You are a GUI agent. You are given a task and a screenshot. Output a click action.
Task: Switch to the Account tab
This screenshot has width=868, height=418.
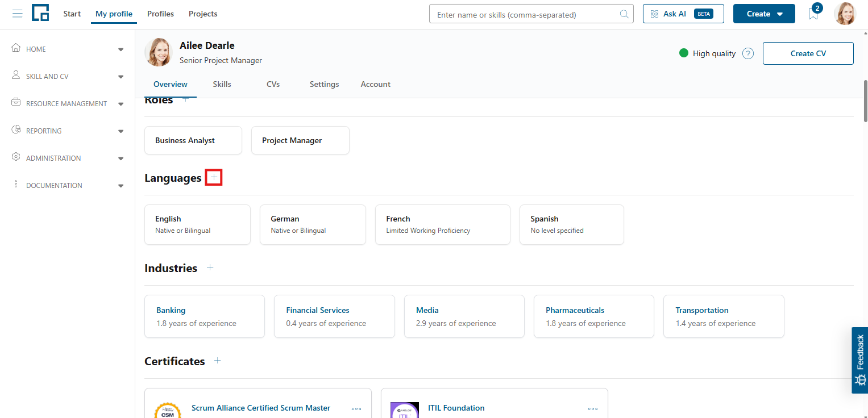(376, 84)
